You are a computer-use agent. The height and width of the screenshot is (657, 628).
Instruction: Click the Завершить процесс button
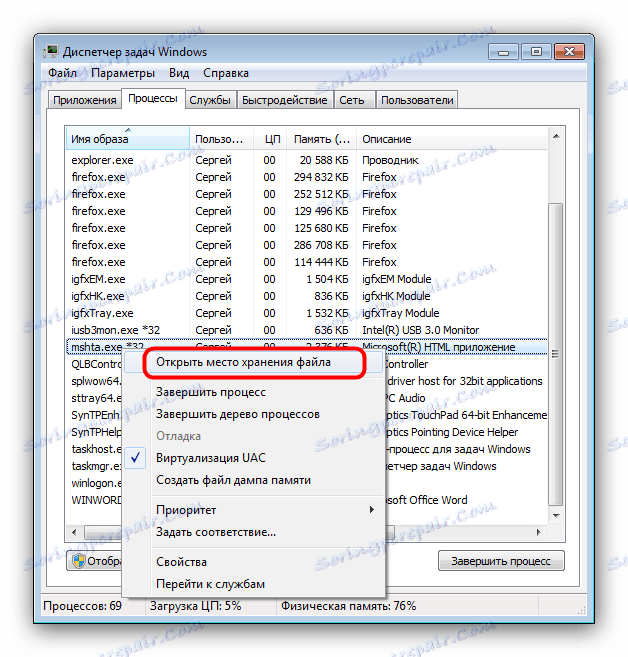tap(501, 561)
